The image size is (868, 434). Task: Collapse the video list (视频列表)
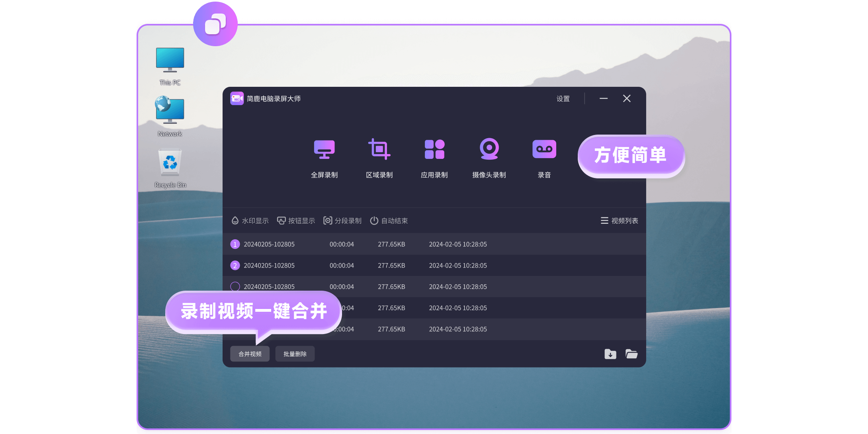pos(619,221)
